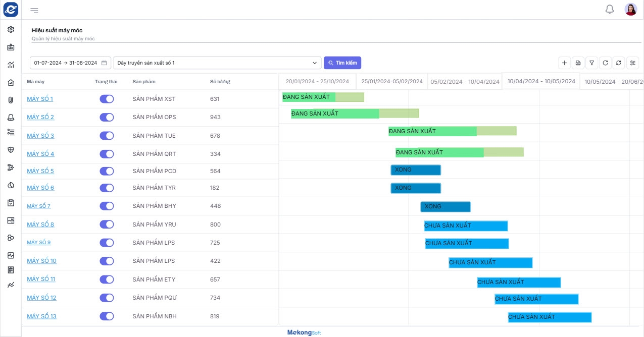Click the XONG bar for MÁY SỐ 7

pos(445,207)
